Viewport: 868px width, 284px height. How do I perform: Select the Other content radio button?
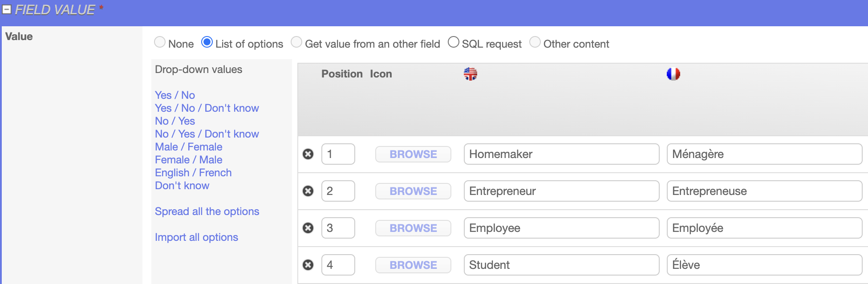(x=535, y=42)
